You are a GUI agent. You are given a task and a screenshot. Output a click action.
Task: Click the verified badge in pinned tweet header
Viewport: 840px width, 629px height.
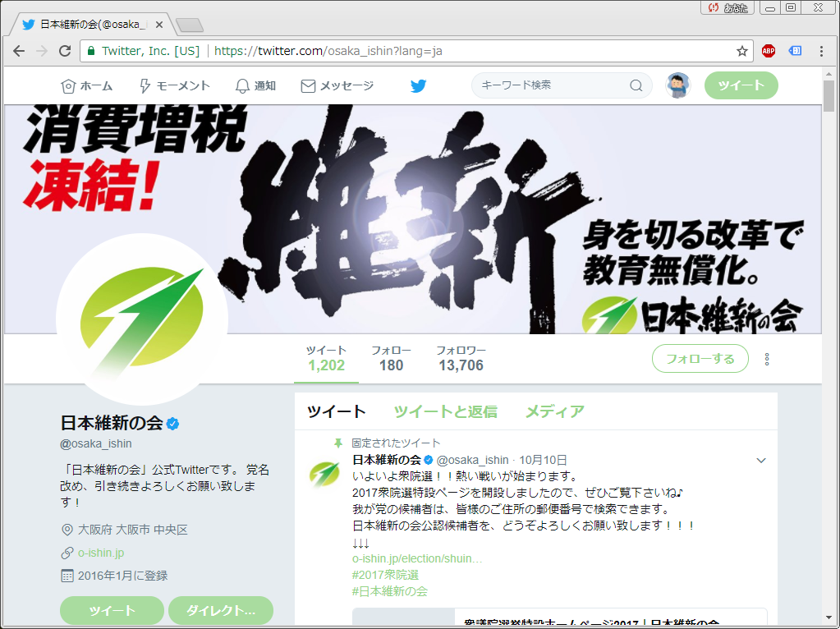[428, 460]
